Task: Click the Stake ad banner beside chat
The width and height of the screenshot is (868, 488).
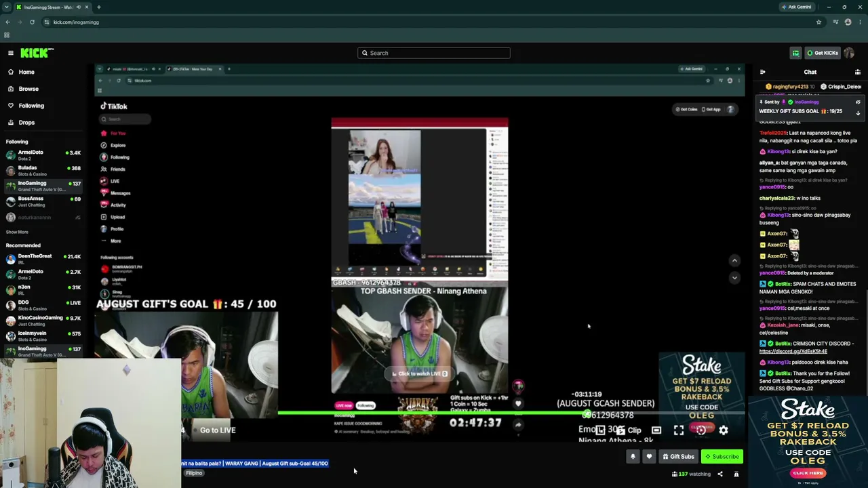Action: [x=807, y=441]
